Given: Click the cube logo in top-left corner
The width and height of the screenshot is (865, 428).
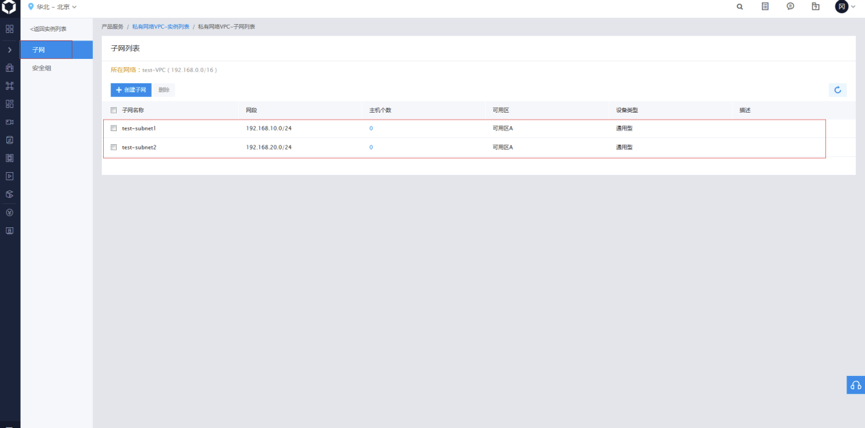Looking at the screenshot, I should point(9,7).
